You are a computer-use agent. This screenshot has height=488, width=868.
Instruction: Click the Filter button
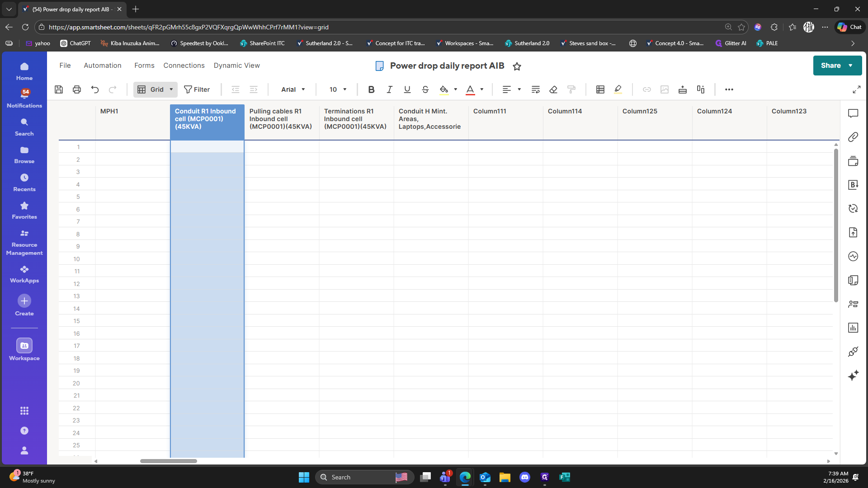tap(197, 89)
